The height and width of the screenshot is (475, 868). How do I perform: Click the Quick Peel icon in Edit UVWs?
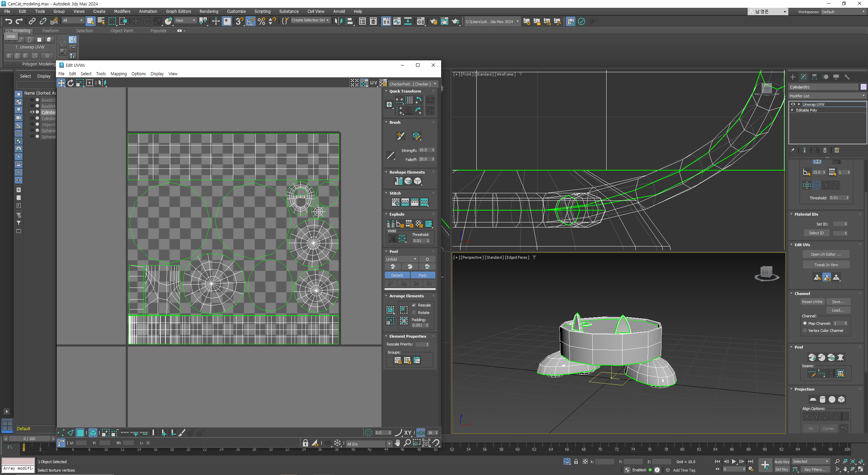coord(393,266)
